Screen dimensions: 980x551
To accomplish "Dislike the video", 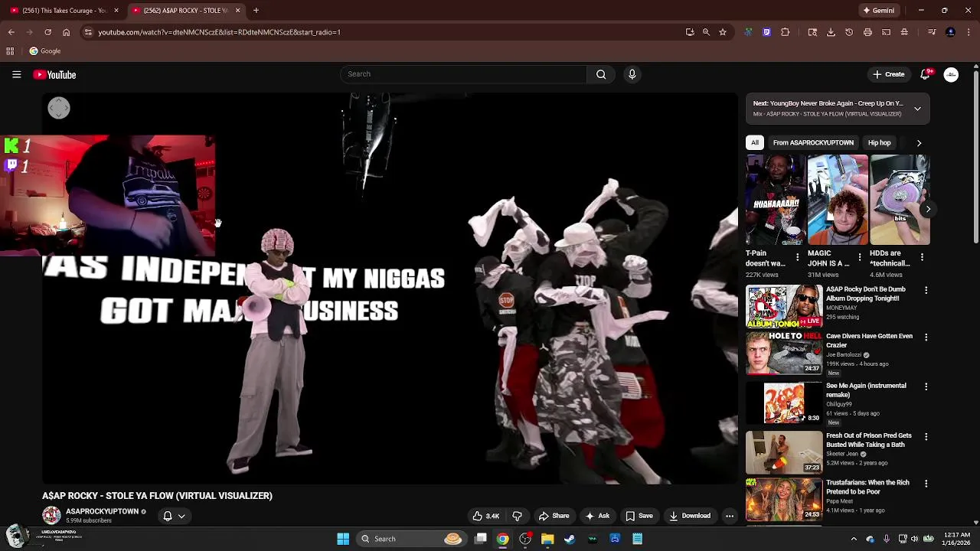I will tap(517, 516).
